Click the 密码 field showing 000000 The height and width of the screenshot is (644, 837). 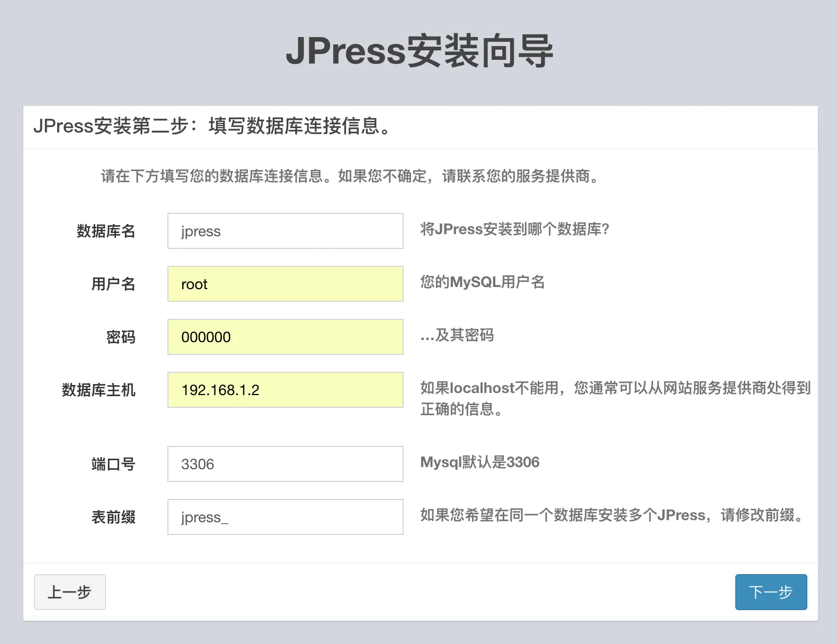286,337
